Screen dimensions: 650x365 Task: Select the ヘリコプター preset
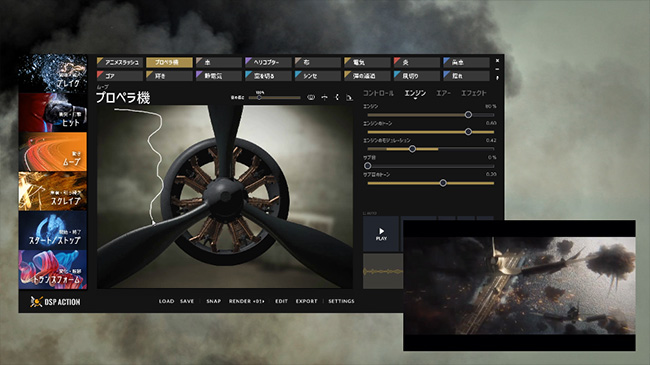(x=268, y=62)
